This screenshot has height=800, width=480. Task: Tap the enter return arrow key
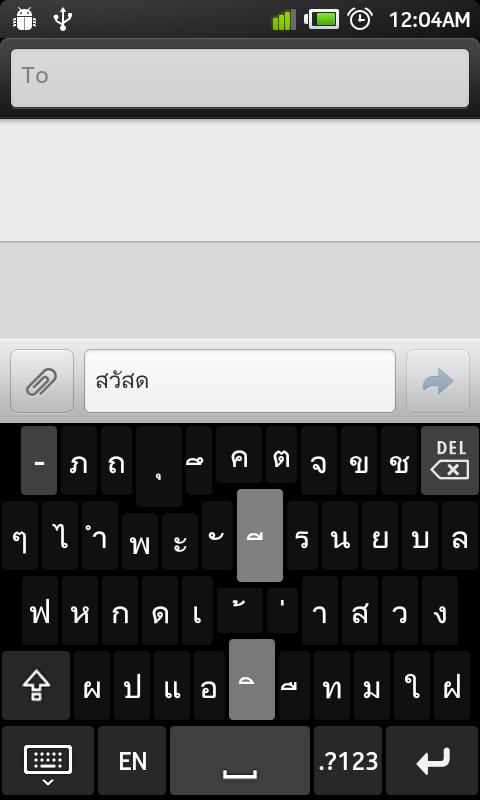tap(433, 761)
